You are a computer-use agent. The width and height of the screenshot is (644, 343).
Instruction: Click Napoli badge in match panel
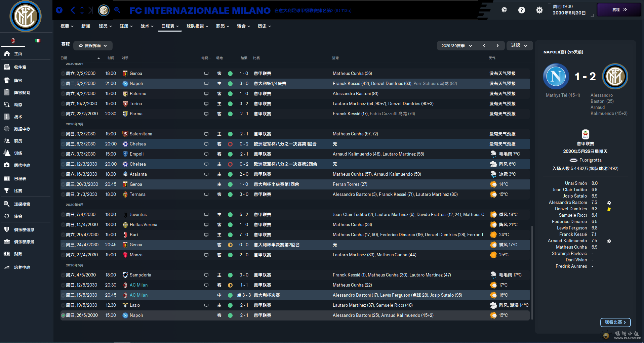click(x=556, y=76)
